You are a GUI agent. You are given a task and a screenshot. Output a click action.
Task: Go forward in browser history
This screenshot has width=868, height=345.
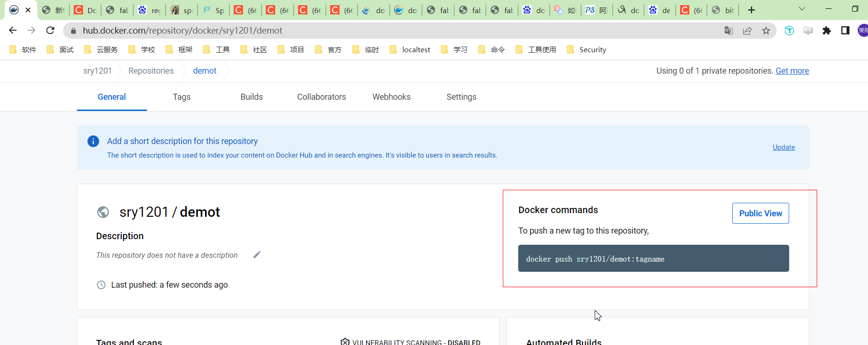(31, 30)
